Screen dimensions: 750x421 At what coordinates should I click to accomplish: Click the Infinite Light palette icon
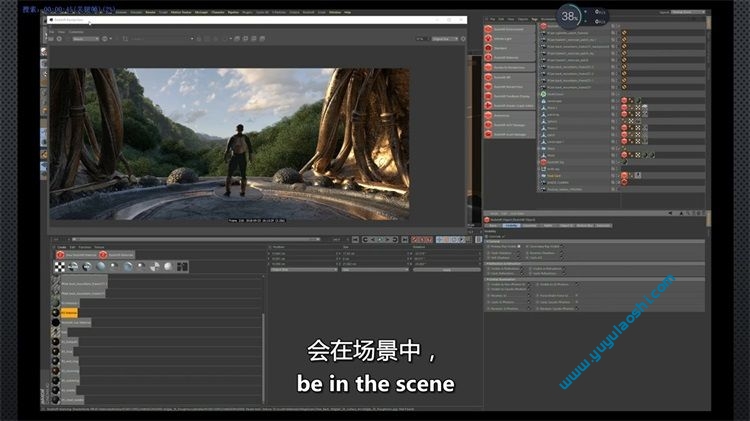point(488,39)
